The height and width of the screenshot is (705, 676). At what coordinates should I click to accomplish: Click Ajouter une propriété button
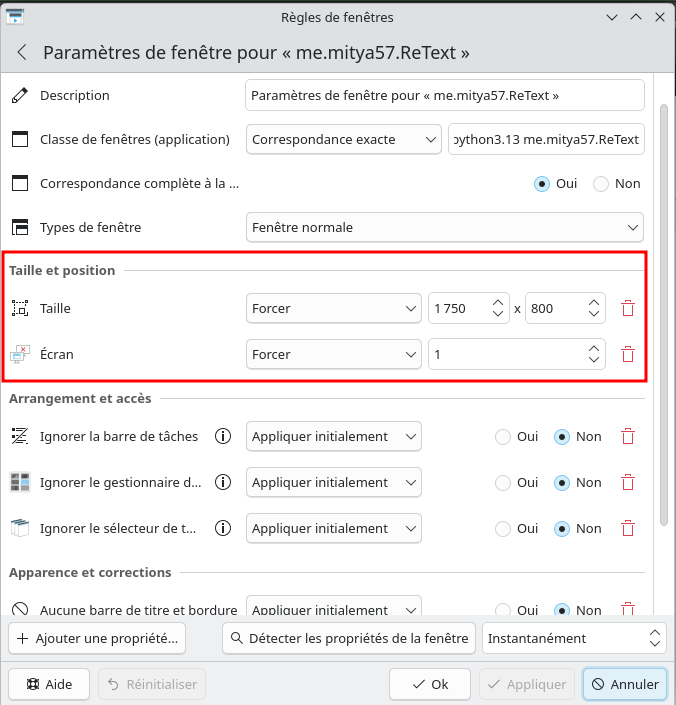coord(97,638)
